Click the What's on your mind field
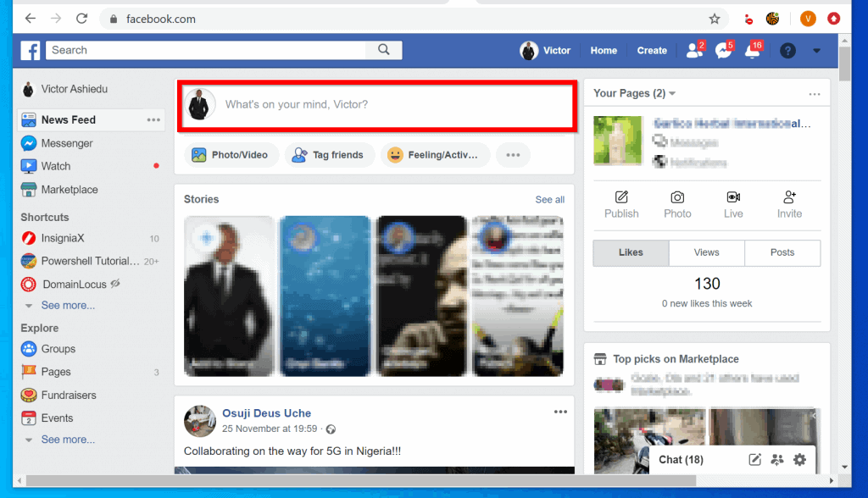Image resolution: width=868 pixels, height=498 pixels. [x=377, y=104]
